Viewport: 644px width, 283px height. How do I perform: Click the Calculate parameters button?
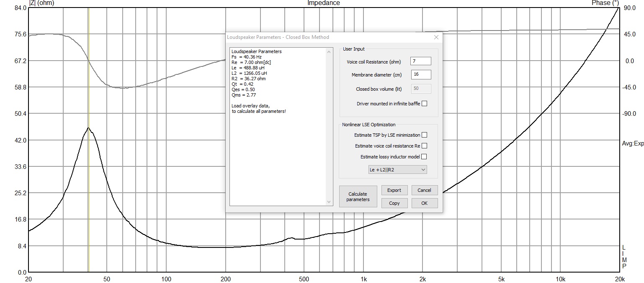358,196
